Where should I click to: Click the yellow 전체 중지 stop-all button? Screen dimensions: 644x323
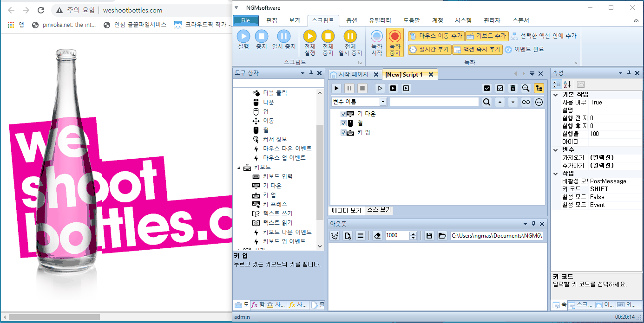[x=328, y=42]
